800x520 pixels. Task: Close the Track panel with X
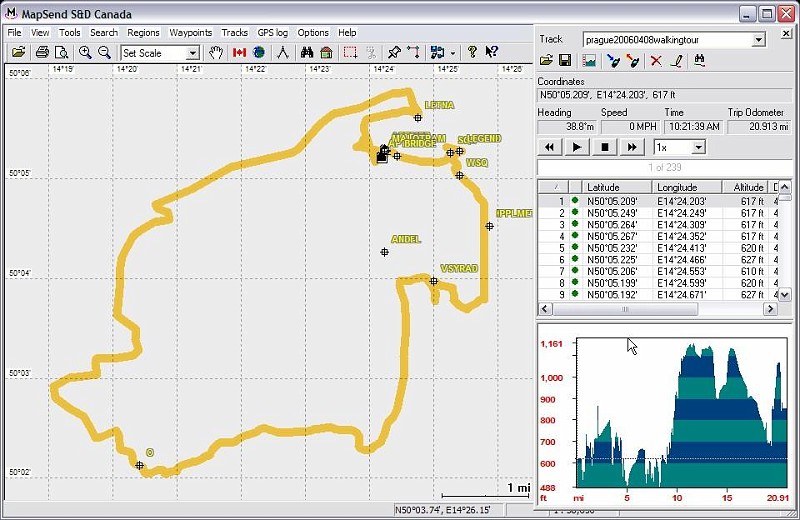786,34
